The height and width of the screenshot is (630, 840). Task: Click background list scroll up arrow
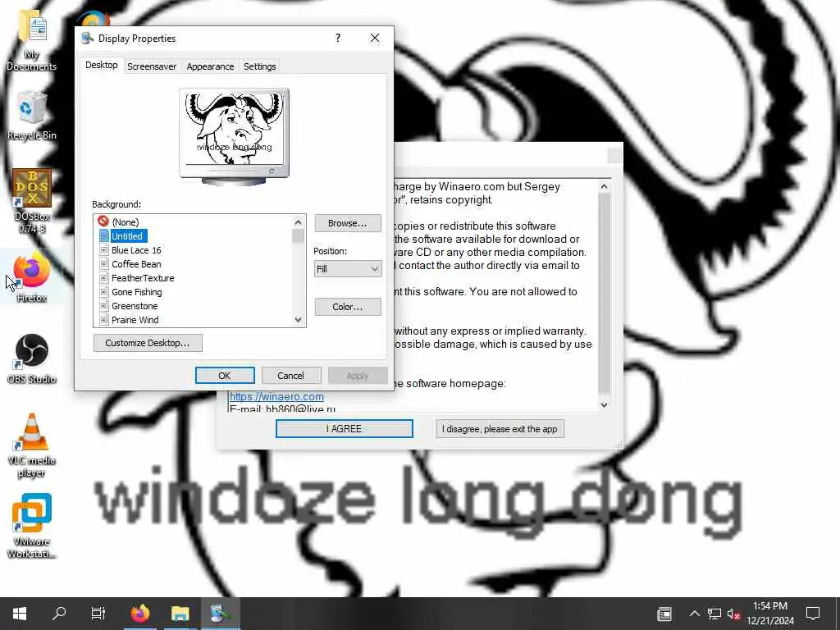[x=299, y=221]
